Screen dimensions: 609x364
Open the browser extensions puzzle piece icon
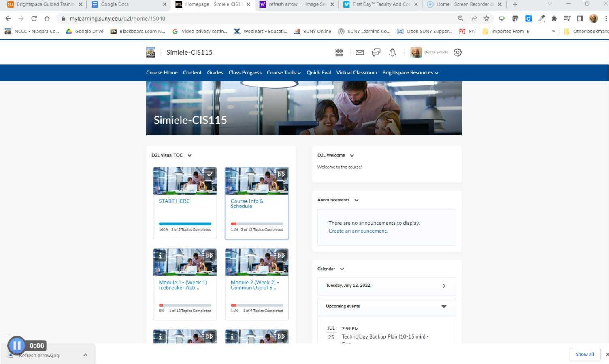554,18
